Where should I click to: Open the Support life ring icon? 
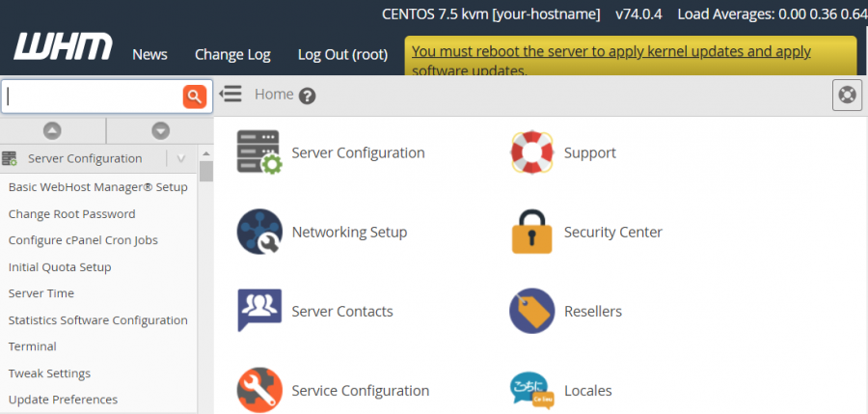[x=531, y=152]
